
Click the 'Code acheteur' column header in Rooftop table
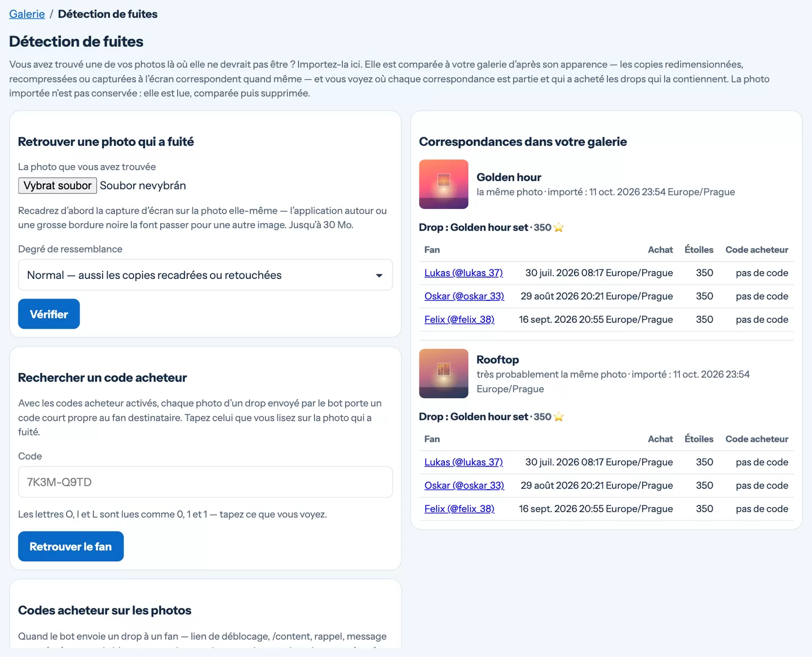pos(757,439)
